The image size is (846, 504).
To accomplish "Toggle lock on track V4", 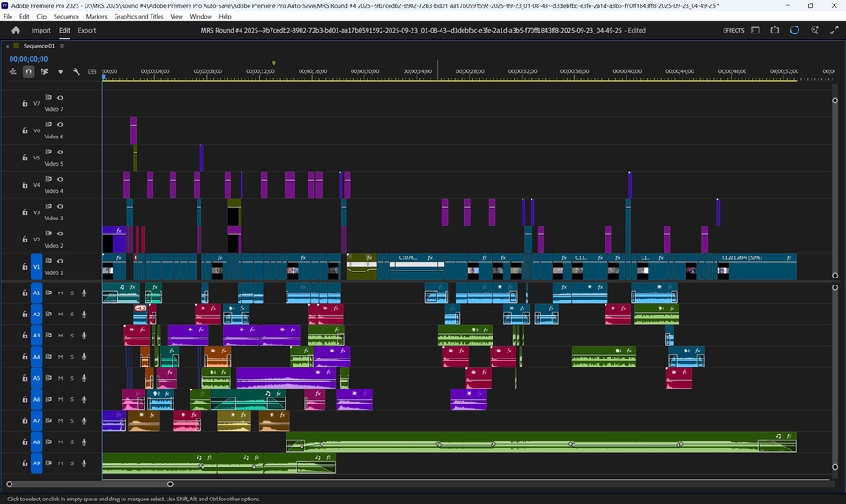I will (x=25, y=186).
